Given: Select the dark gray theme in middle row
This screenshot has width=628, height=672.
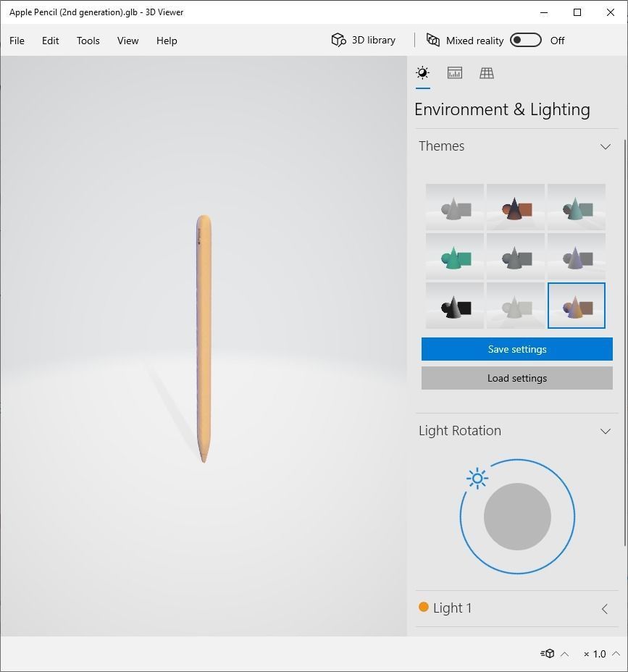Looking at the screenshot, I should [516, 256].
